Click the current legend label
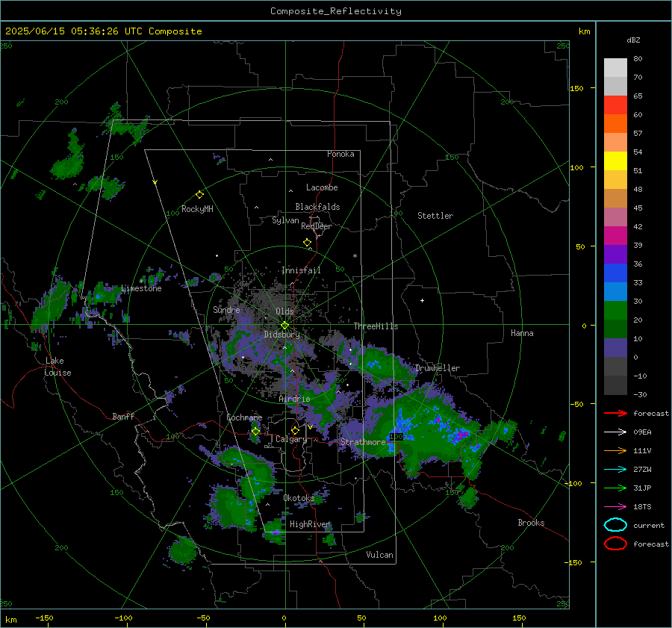The image size is (672, 628). [649, 525]
